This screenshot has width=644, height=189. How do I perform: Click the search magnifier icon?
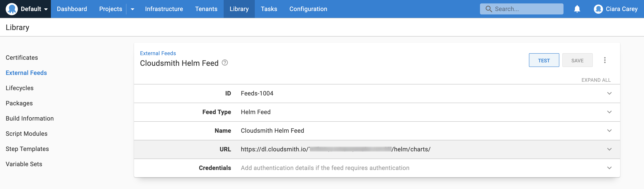tap(489, 9)
